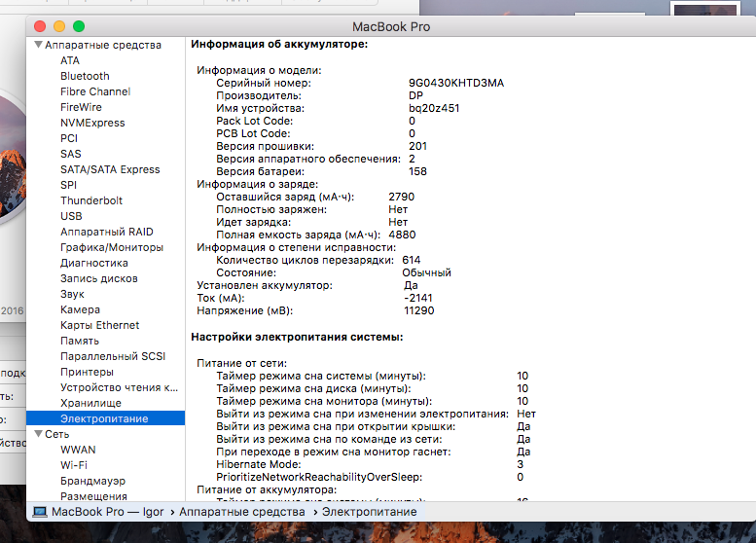The height and width of the screenshot is (543, 756).
Task: Click green full-screen window button
Action: pos(79,26)
